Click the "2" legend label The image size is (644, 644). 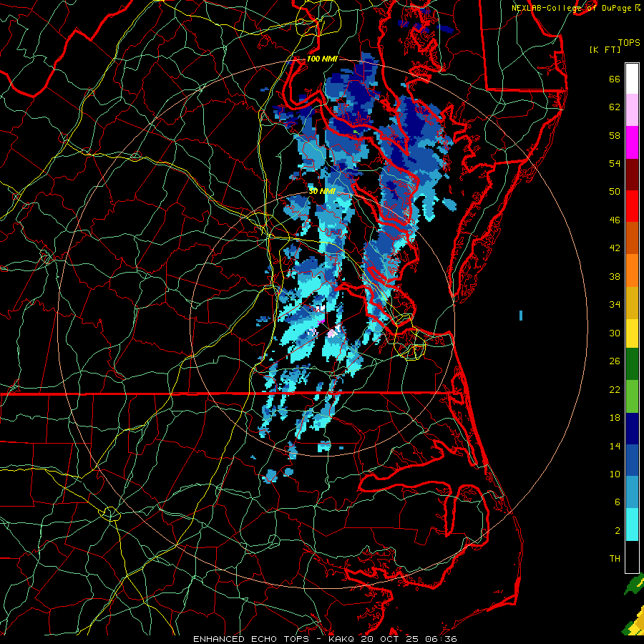point(618,531)
